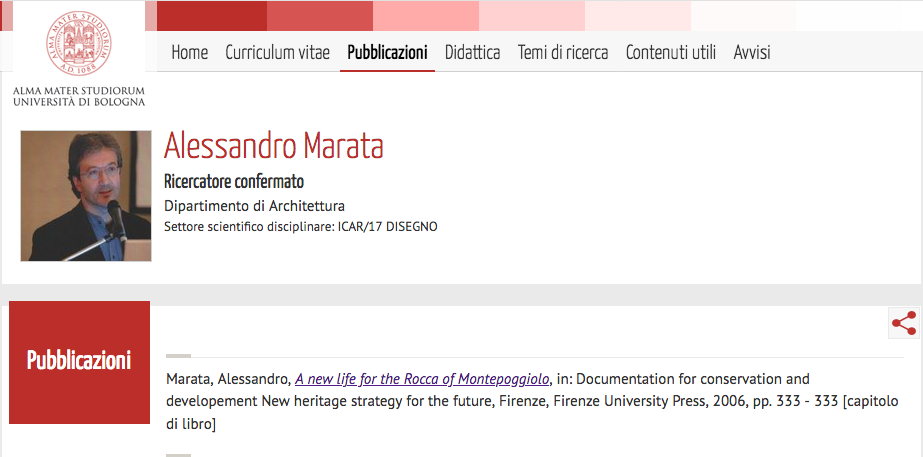Click the Alma Mater Studiorum Università di Bologna text
The height and width of the screenshot is (457, 923).
(79, 96)
